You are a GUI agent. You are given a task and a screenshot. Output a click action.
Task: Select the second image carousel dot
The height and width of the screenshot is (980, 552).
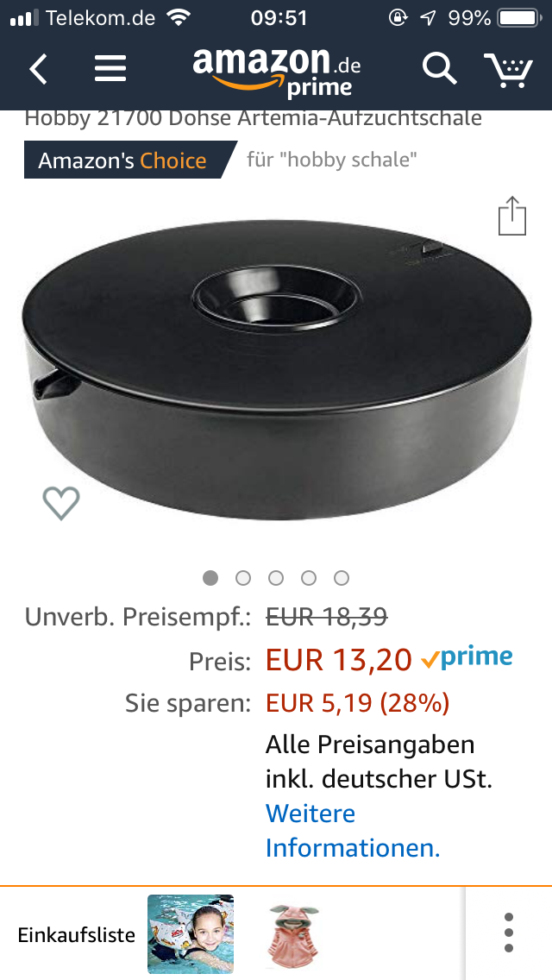tap(243, 578)
